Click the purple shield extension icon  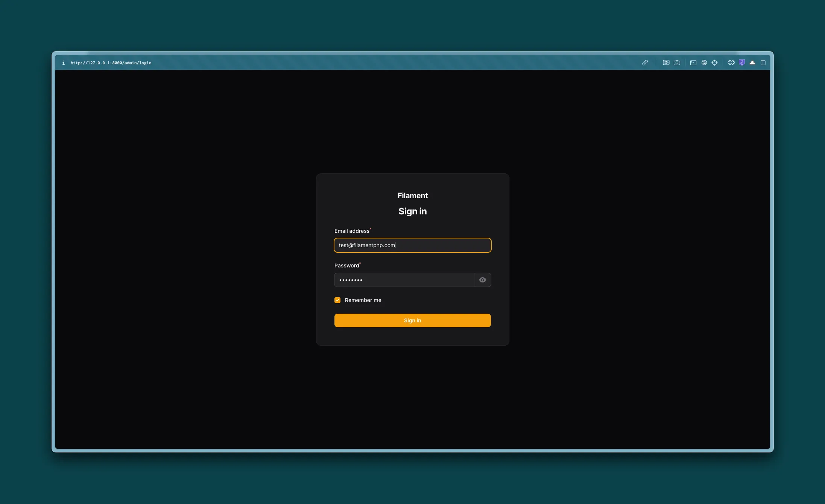point(742,63)
